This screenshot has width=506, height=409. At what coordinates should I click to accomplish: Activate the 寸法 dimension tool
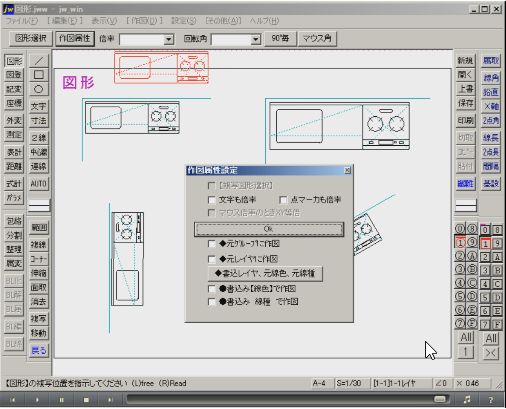39,120
